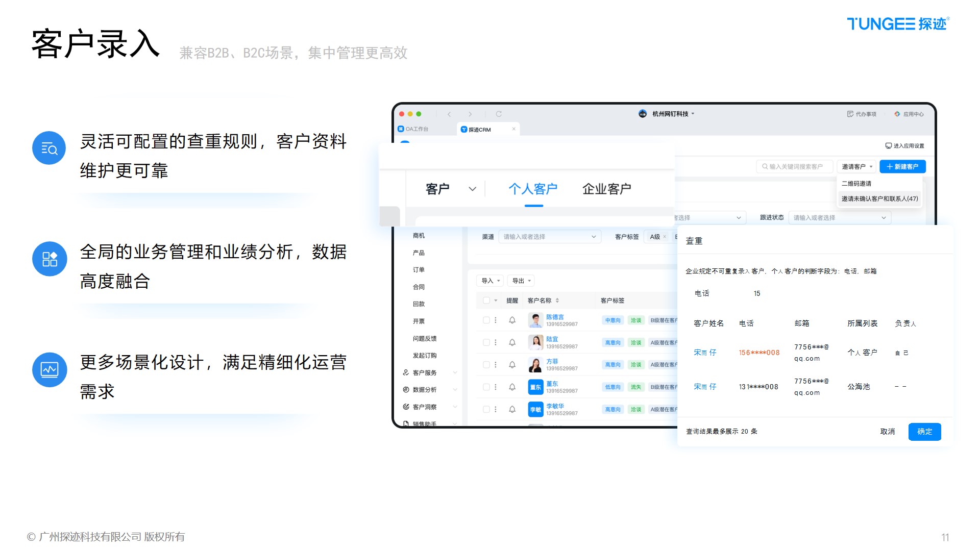Open the three-dot menu for 陆宜
This screenshot has height=551, width=980.
(496, 342)
